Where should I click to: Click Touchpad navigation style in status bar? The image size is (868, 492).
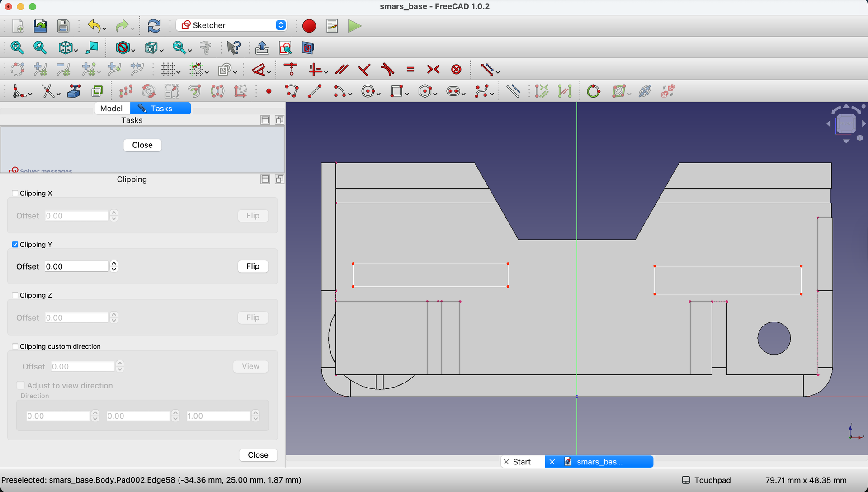[706, 480]
